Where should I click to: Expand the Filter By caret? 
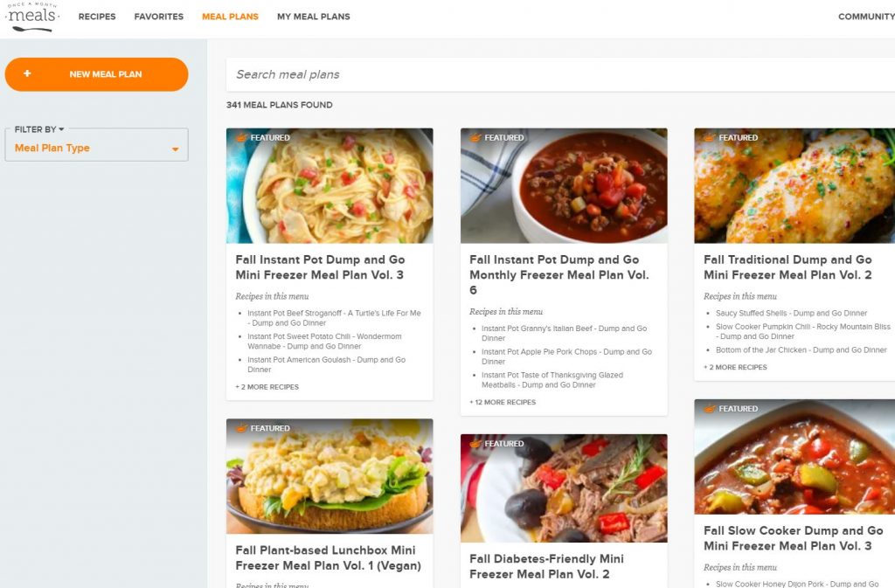point(62,129)
